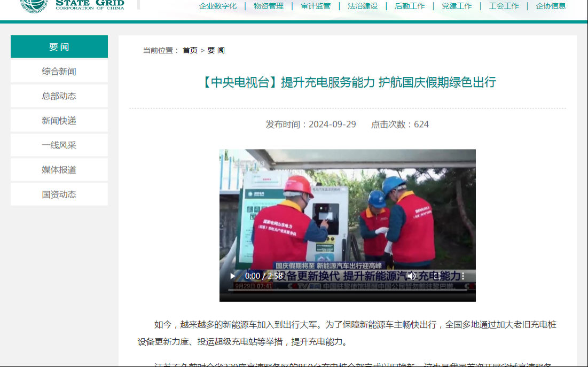
Task: Open the 企协信息 menu item
Action: [551, 6]
